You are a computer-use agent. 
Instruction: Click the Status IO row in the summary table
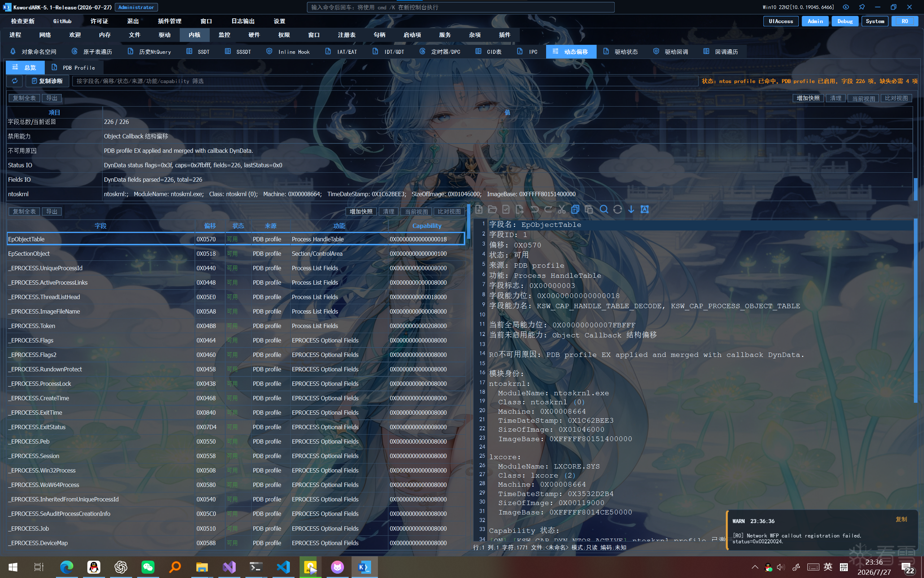pyautogui.click(x=460, y=165)
